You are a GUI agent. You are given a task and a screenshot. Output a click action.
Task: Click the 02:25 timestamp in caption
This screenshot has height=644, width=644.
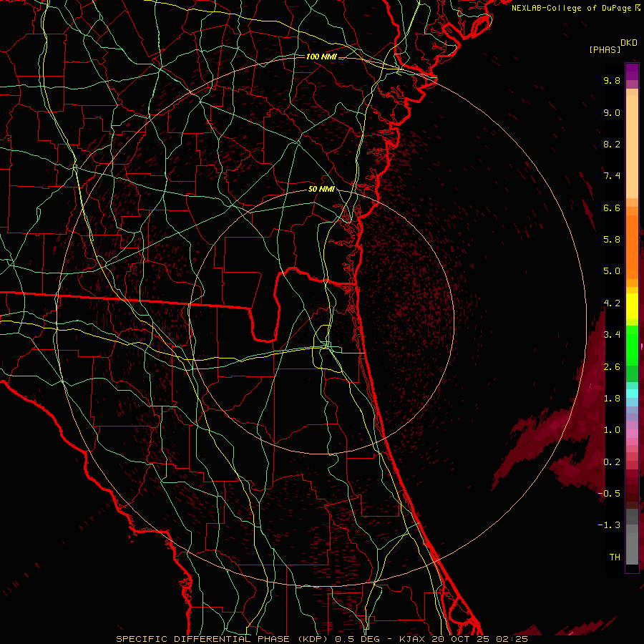(x=512, y=639)
